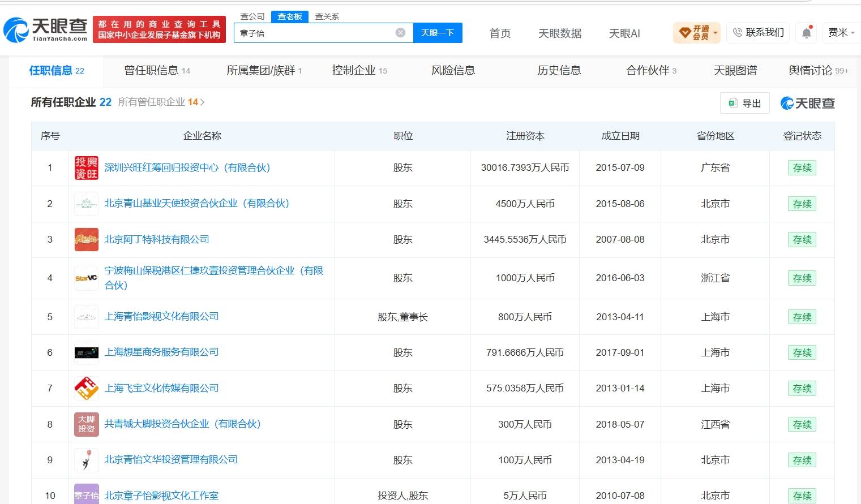
Task: Open logo of 北京章子怡影视文化工作室
Action: pos(87,495)
